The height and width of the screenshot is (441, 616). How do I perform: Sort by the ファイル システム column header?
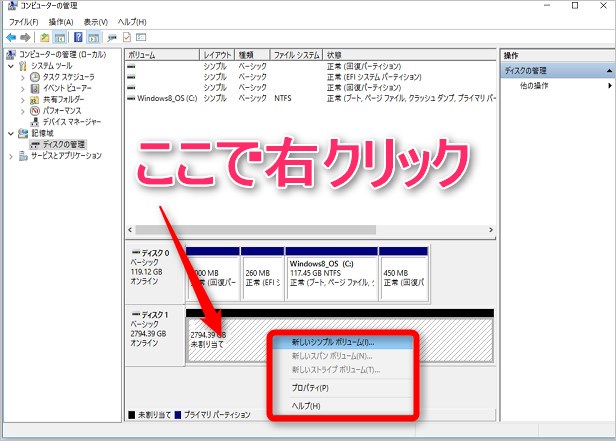[x=297, y=55]
